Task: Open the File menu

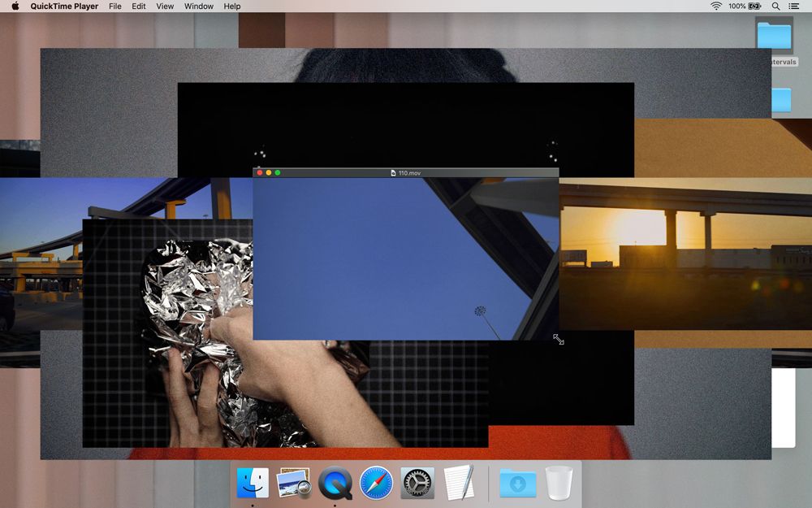Action: point(115,7)
